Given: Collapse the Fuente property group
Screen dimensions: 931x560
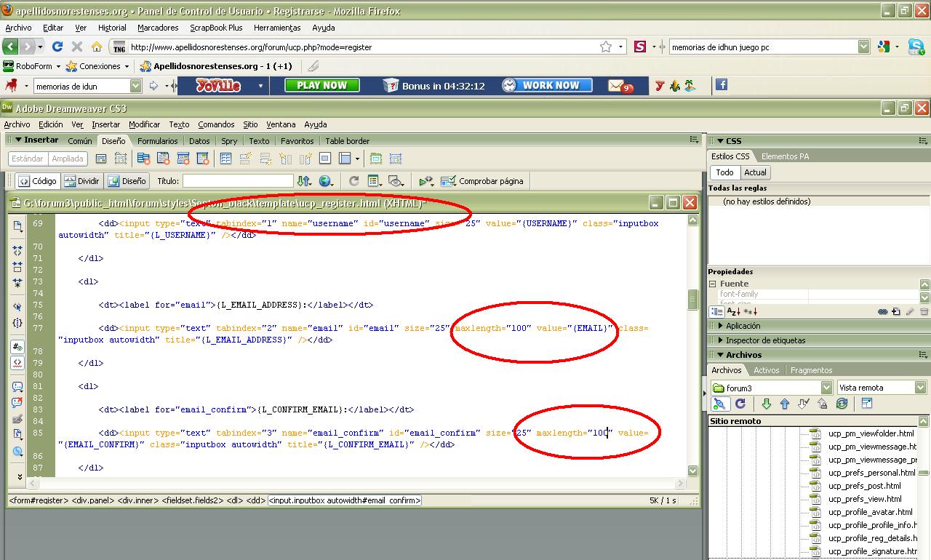Looking at the screenshot, I should pyautogui.click(x=714, y=284).
